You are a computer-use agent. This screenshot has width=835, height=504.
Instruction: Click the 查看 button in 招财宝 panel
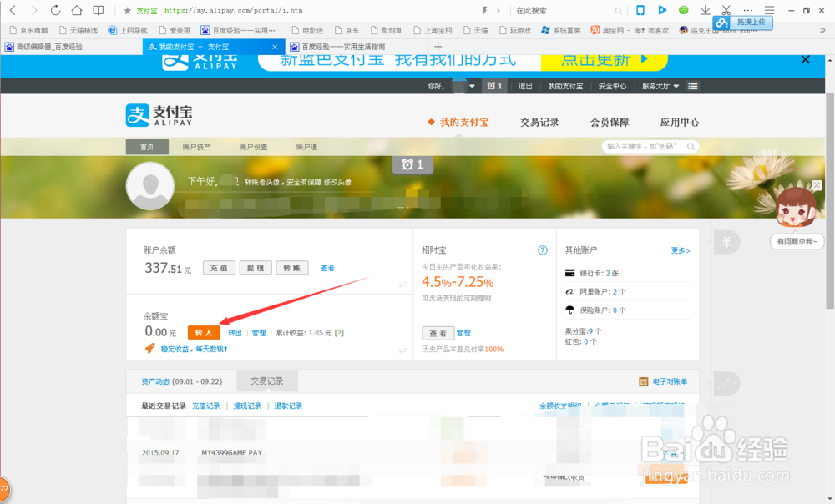[x=438, y=333]
